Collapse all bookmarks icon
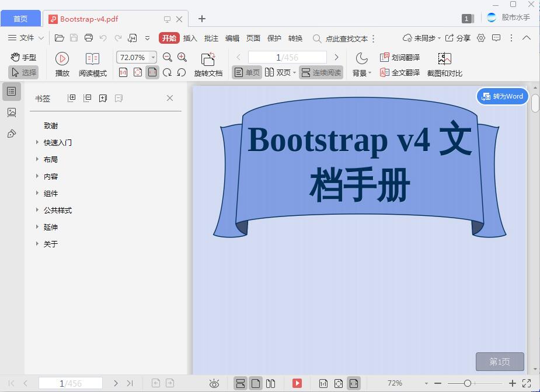Viewport: 540px width, 392px height. point(87,99)
